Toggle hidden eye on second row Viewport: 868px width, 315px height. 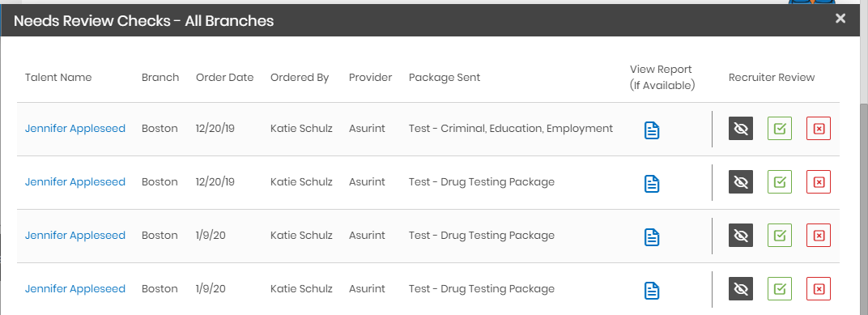tap(741, 181)
